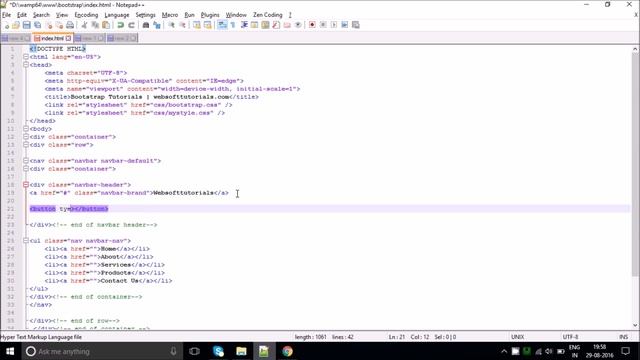Close the index.html tab
The image size is (640, 360).
(x=69, y=38)
